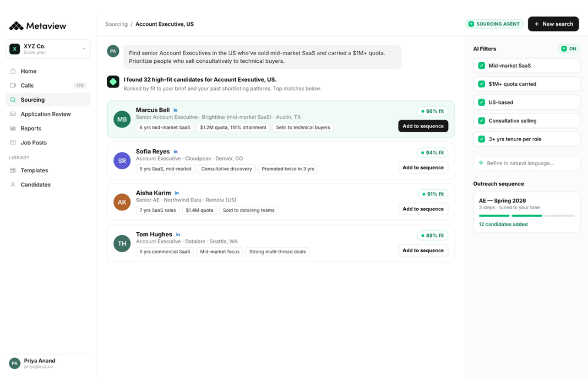Add Tom Hughes to sequence
This screenshot has width=588, height=392.
(423, 250)
